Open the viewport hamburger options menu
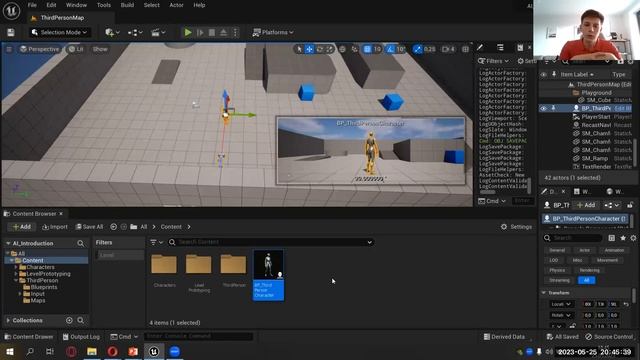Screen dimensions: 640x360 tap(9, 49)
